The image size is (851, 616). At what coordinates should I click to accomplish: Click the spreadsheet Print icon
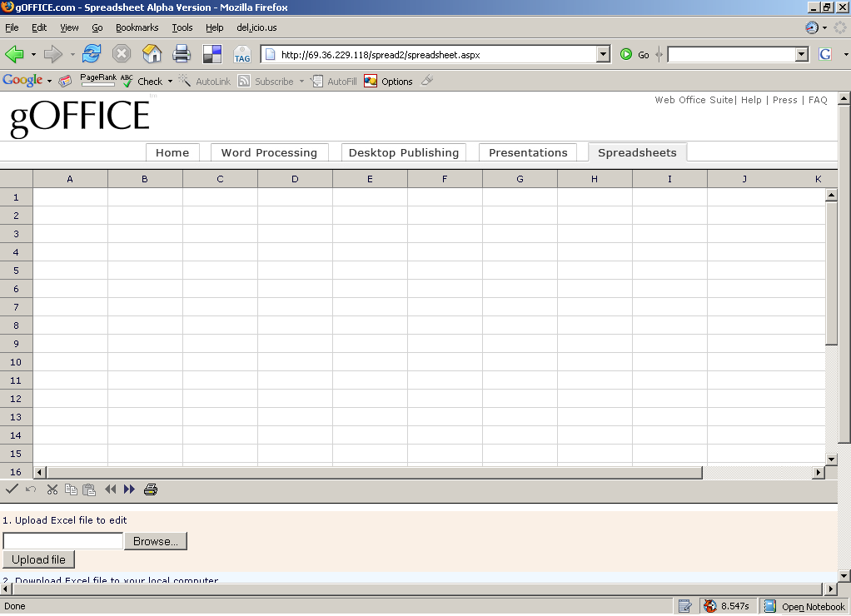tap(151, 489)
